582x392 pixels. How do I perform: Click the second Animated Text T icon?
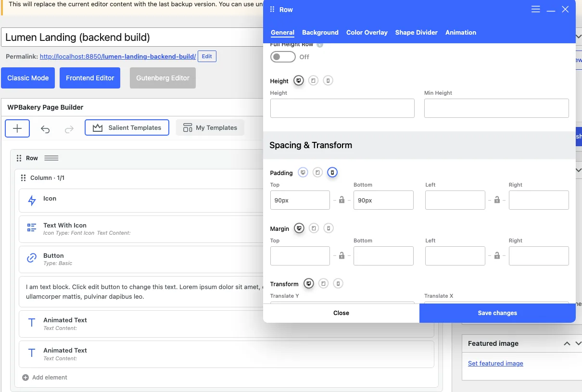pyautogui.click(x=32, y=354)
